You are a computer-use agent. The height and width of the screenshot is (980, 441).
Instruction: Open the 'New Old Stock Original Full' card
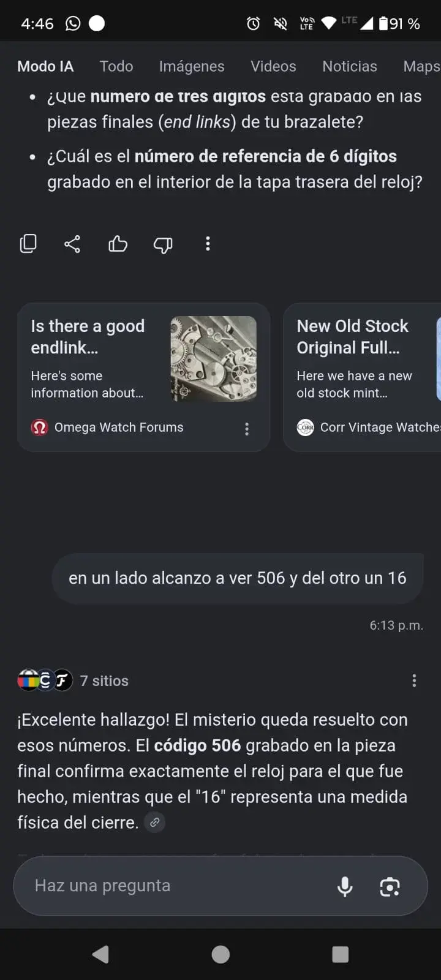[x=363, y=377]
